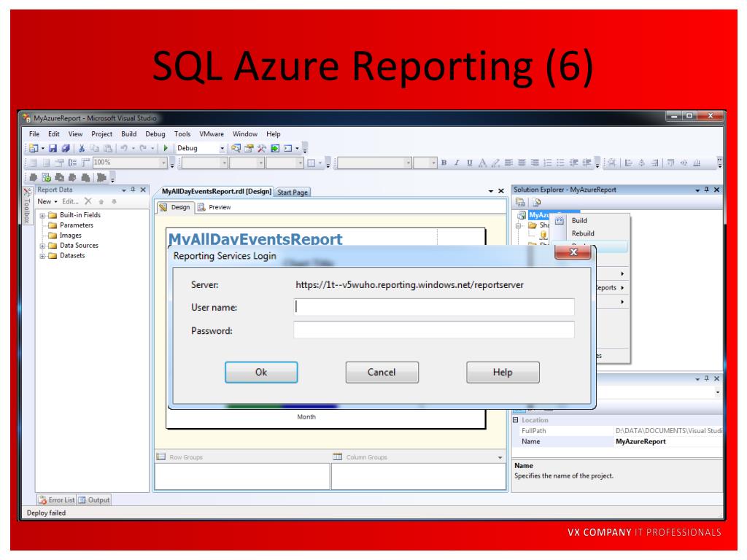The image size is (747, 560).
Task: Click the FullPath property value
Action: pos(669,430)
